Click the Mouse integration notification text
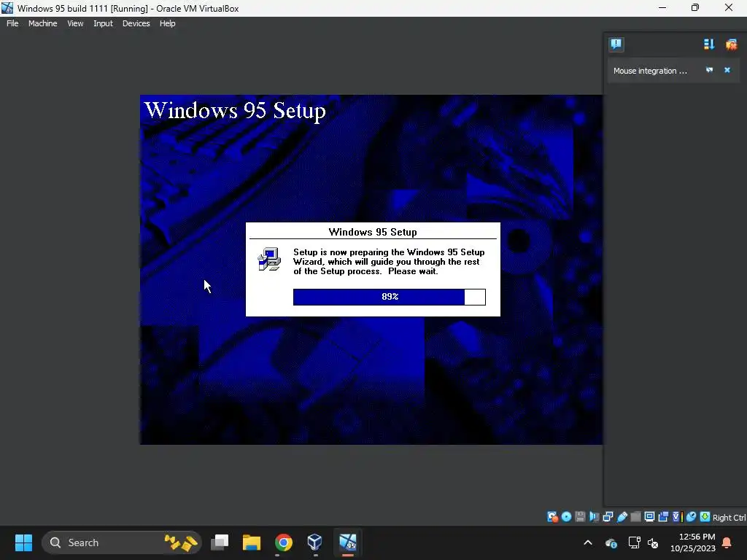The image size is (747, 560). 650,71
